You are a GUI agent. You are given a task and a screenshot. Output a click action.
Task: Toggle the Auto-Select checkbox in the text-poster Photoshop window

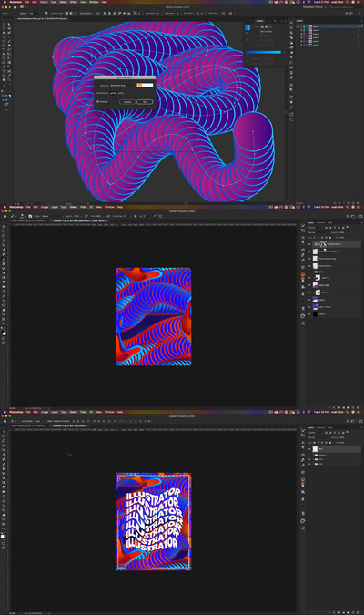21,421
